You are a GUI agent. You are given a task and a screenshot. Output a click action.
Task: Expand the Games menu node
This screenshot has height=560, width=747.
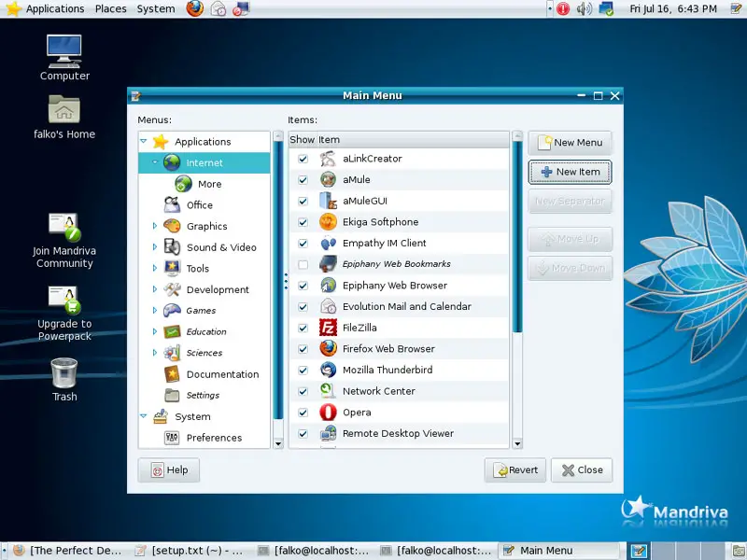point(155,311)
